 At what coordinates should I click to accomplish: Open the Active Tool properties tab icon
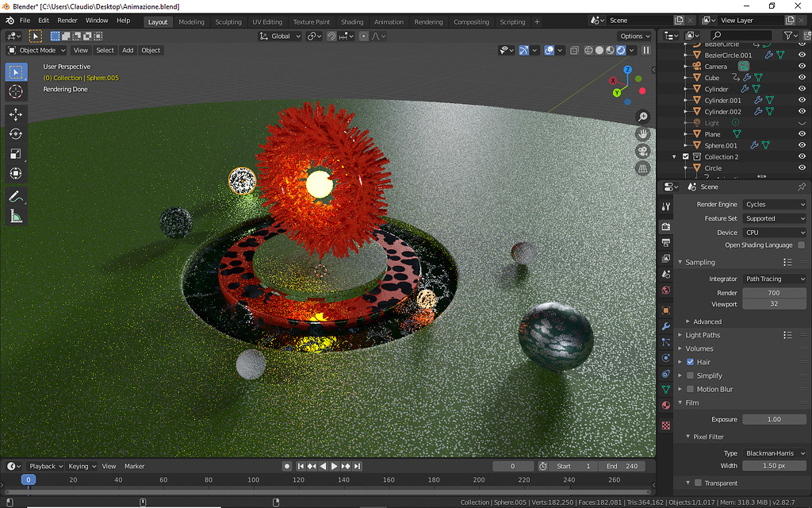(x=666, y=207)
